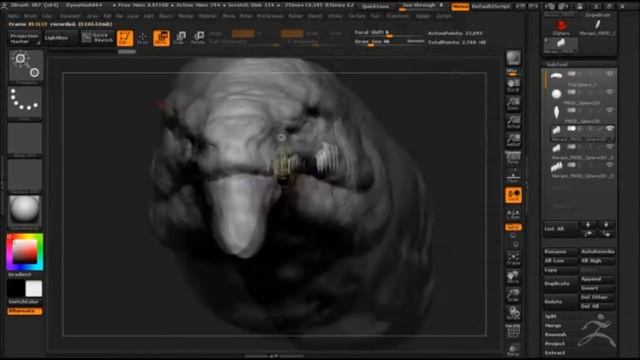Click the Duplicate subtool button
Screen dimensions: 640x360
[x=561, y=283]
